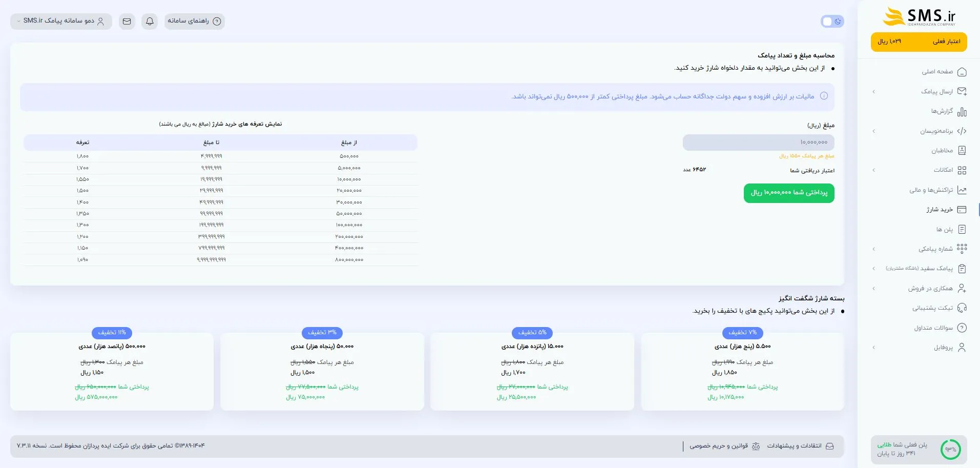This screenshot has height=468, width=980.
Task: Open the مخاطبان contacts icon
Action: tap(963, 150)
